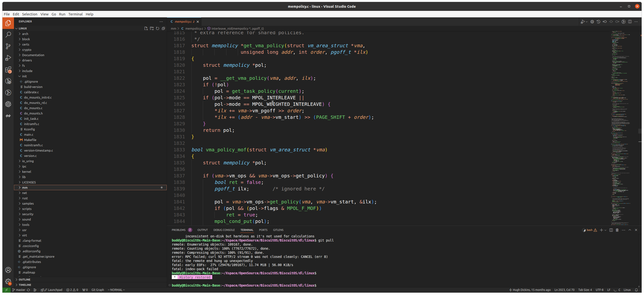
Task: Toggle notifications bell in status bar
Action: (x=636, y=290)
